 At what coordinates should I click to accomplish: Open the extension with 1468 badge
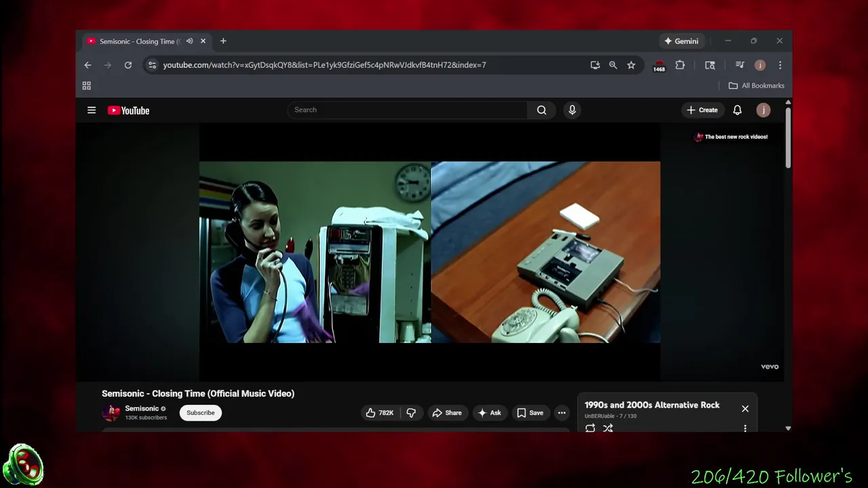tap(659, 66)
